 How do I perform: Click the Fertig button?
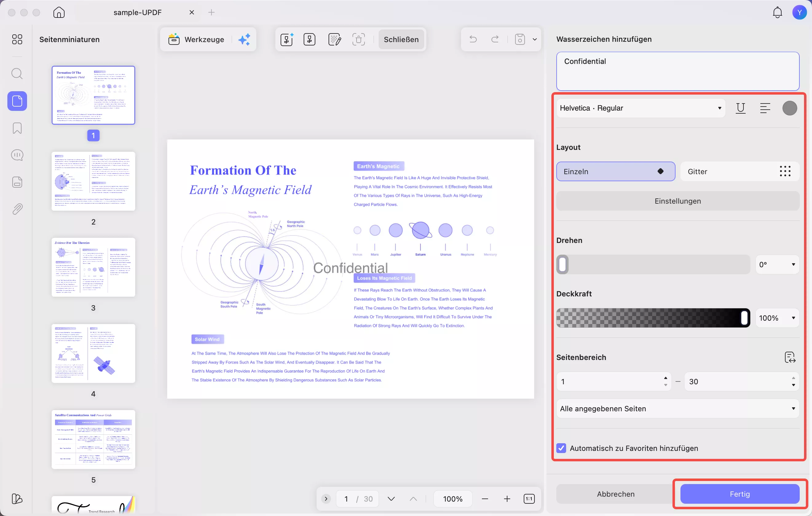tap(739, 494)
